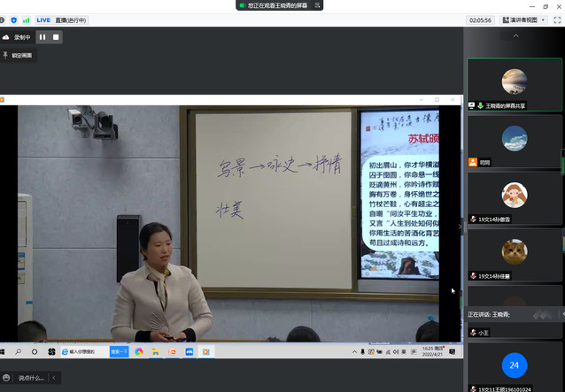Click the 正在讲话: 王晓青 speaking bar
Viewport: 565px width, 392px height.
pos(515,314)
